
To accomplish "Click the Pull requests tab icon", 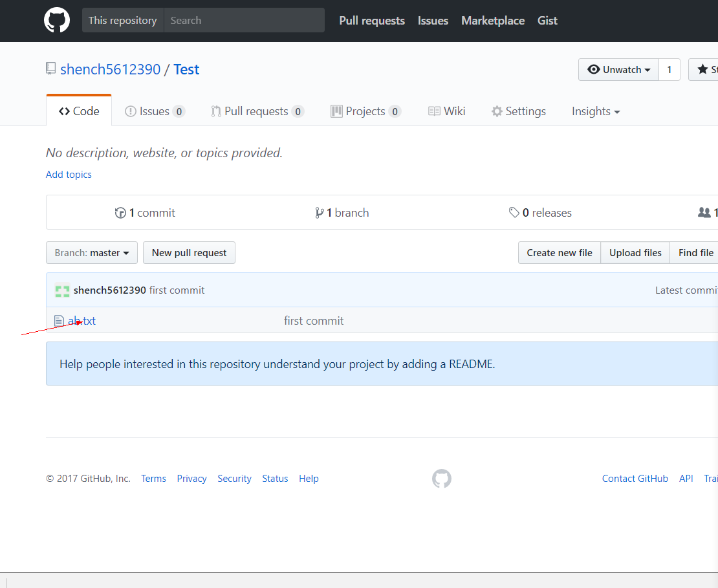I will click(215, 111).
